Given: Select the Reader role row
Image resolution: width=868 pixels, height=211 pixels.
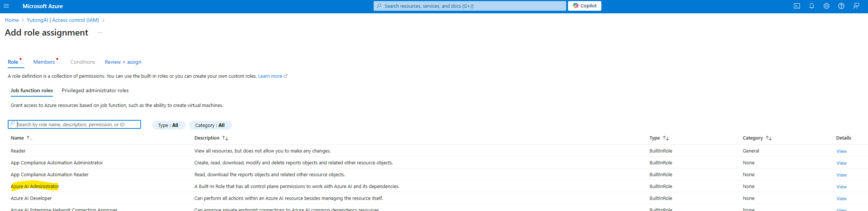Looking at the screenshot, I should click(x=438, y=151).
